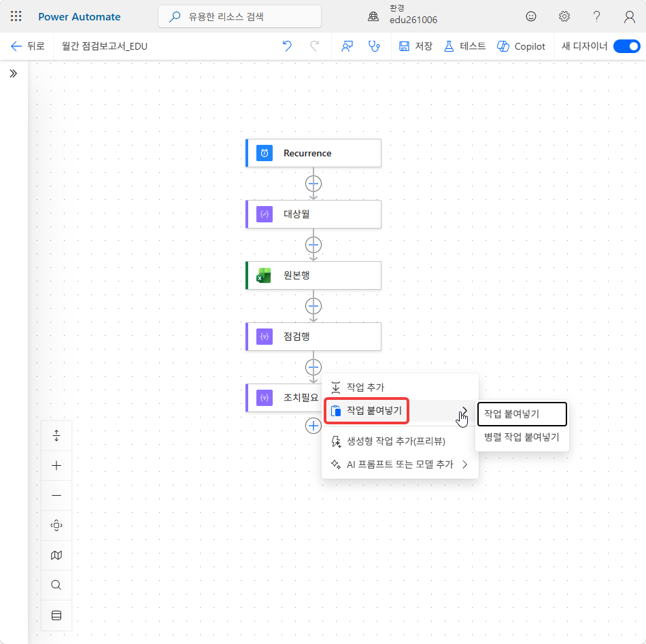Toggle the minimap icon
The image size is (646, 644).
click(x=56, y=556)
